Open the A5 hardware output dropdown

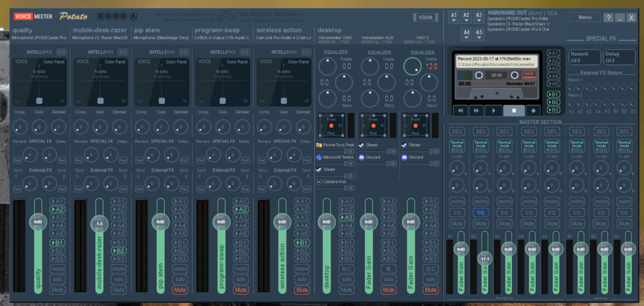(479, 35)
